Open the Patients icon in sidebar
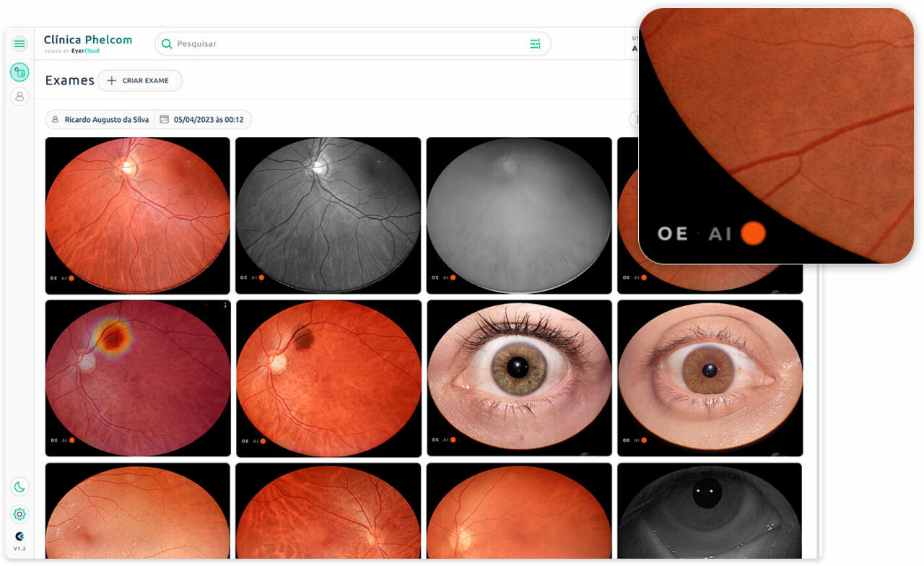Viewport: 924px width, 566px height. coord(19,96)
